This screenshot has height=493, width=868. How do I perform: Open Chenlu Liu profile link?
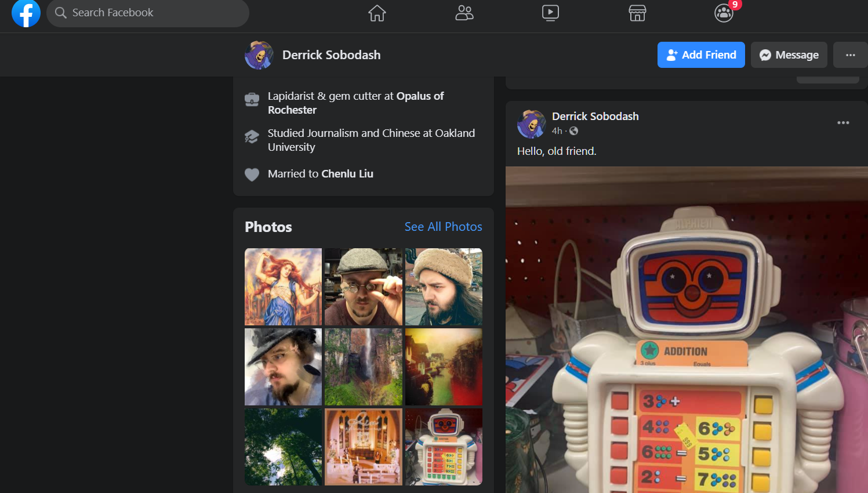[x=347, y=174]
